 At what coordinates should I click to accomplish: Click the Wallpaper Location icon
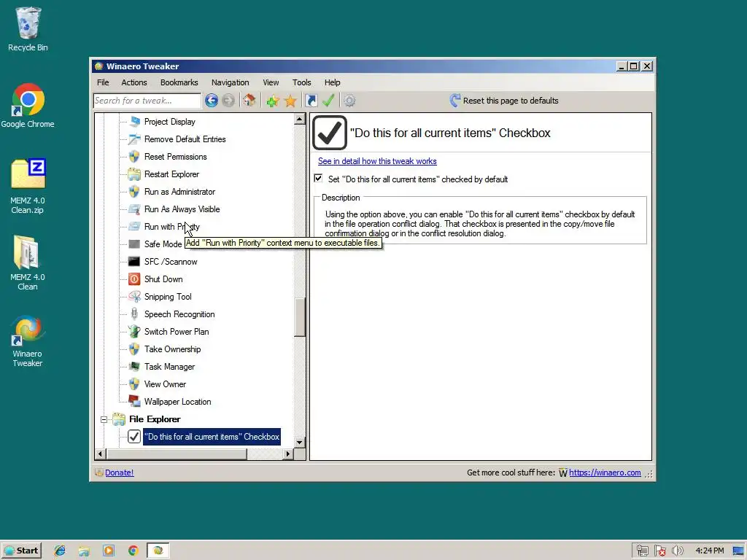[134, 402]
